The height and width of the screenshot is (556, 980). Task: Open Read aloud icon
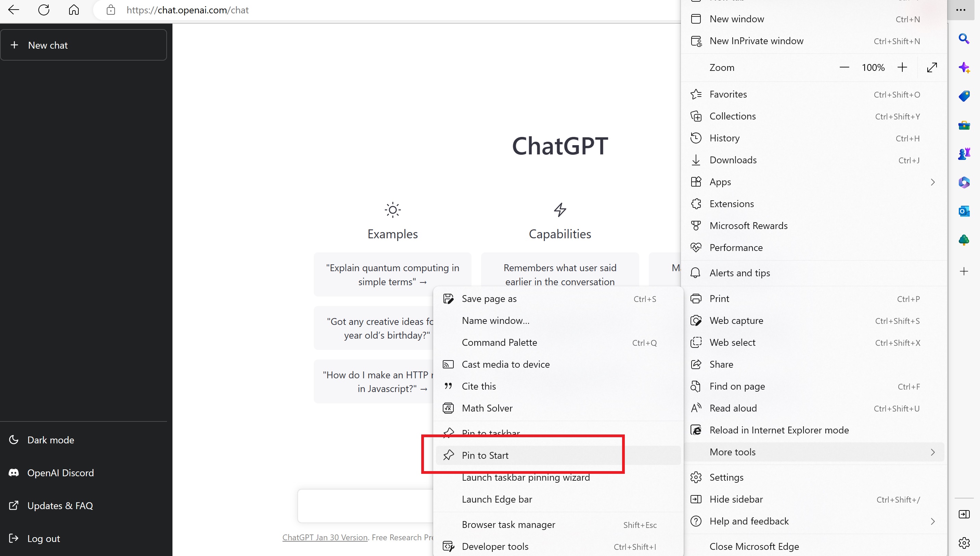(x=697, y=408)
